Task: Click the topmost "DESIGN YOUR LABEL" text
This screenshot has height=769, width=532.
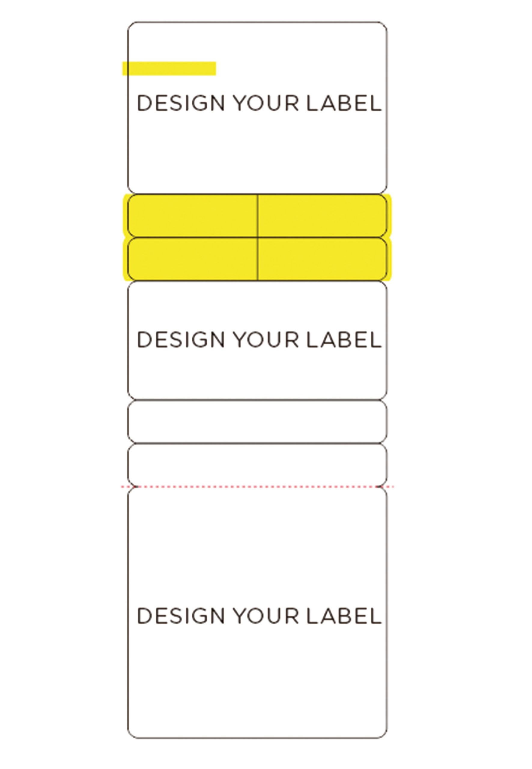Action: [x=259, y=103]
